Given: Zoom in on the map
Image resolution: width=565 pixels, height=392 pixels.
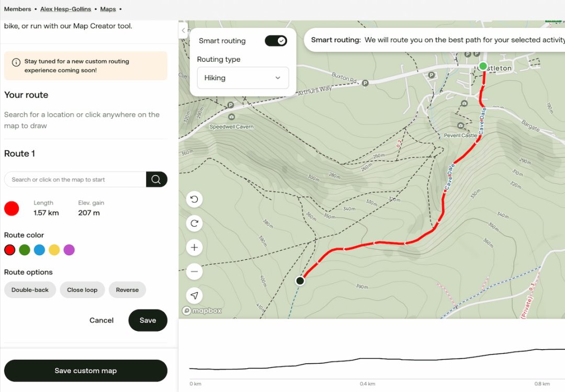Looking at the screenshot, I should pos(194,247).
